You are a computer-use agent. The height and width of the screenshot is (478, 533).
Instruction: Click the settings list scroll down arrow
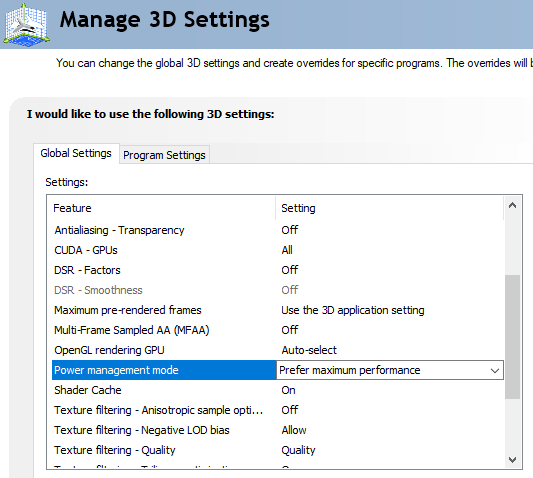click(512, 460)
